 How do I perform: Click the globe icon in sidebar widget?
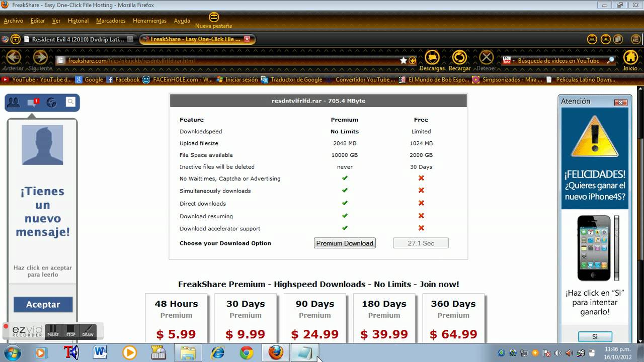51,103
